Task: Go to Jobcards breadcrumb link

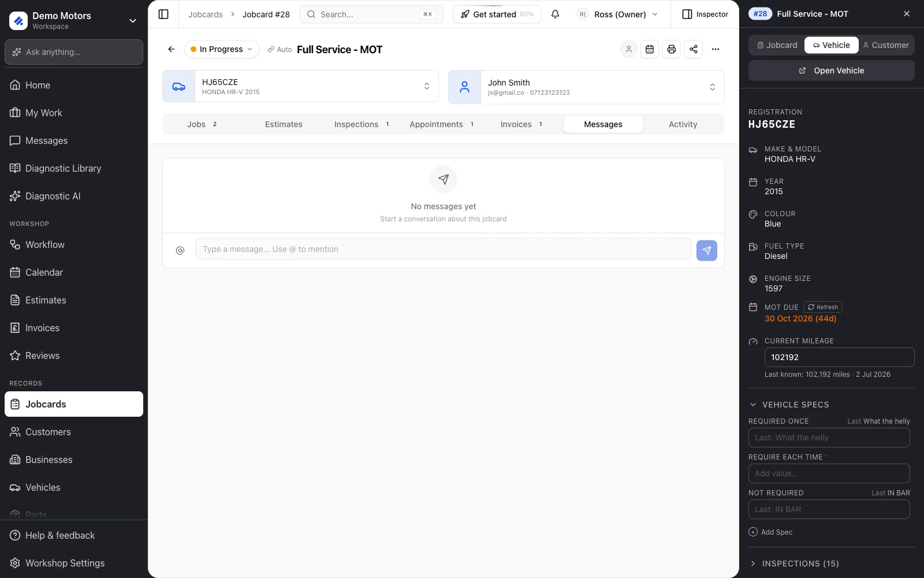Action: point(206,14)
